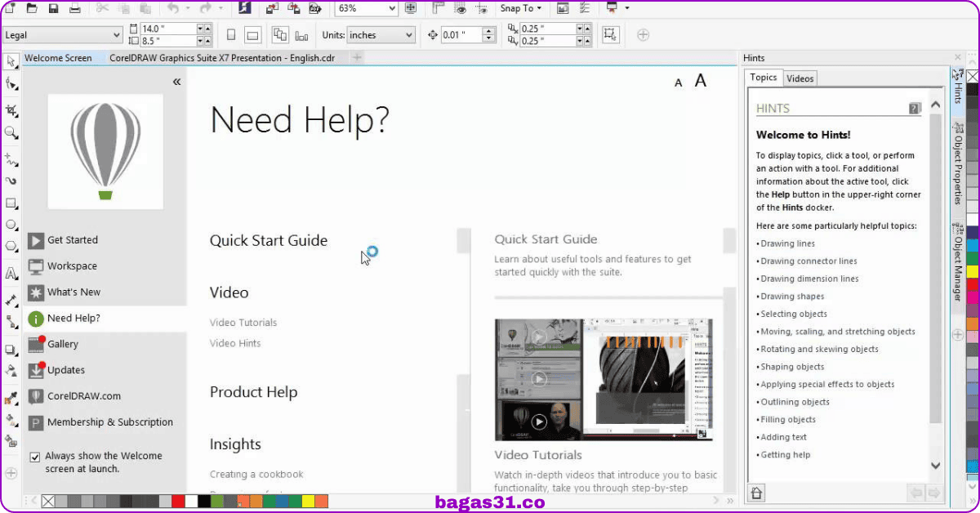The height and width of the screenshot is (513, 980).
Task: Click the Video Hints link
Action: (x=235, y=343)
